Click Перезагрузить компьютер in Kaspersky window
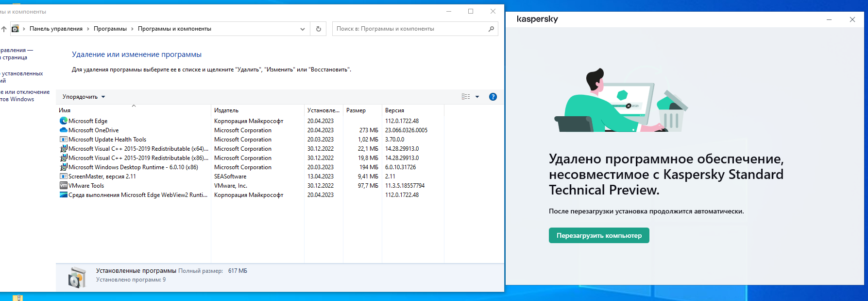 coord(599,235)
